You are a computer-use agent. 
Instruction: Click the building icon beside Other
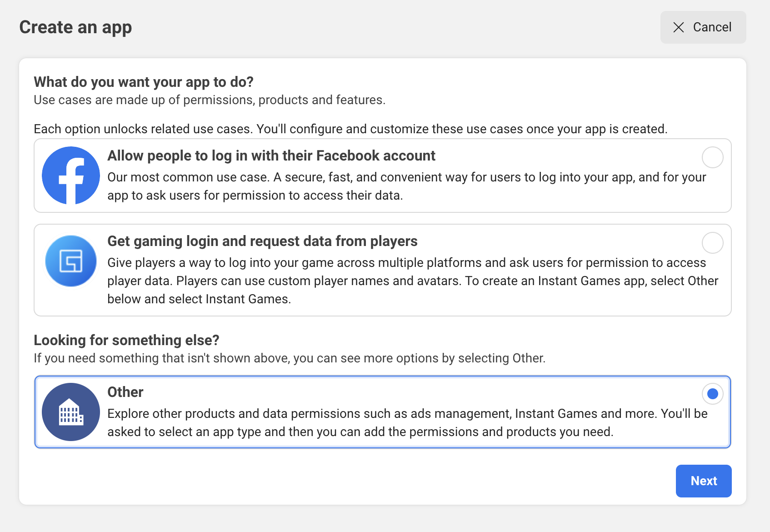[x=71, y=412]
